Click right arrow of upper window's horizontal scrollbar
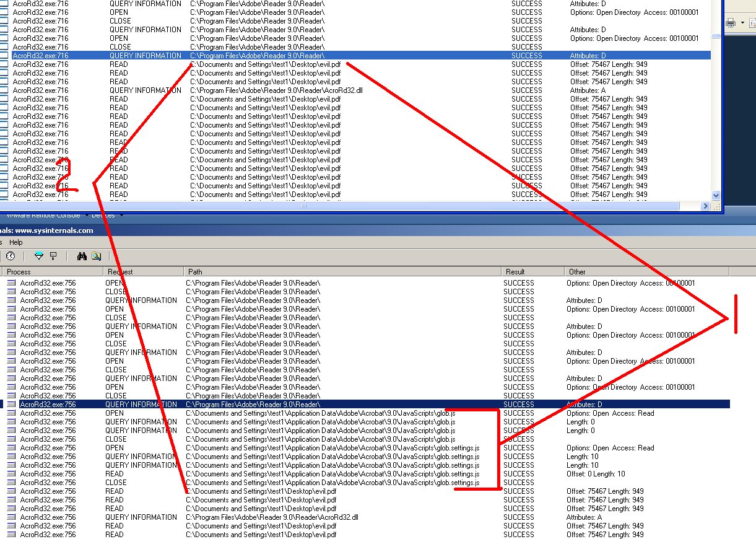This screenshot has width=756, height=539. 706,206
